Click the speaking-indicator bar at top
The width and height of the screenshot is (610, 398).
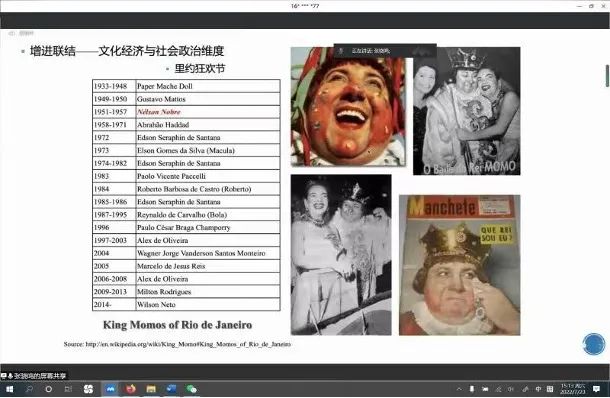pos(385,51)
